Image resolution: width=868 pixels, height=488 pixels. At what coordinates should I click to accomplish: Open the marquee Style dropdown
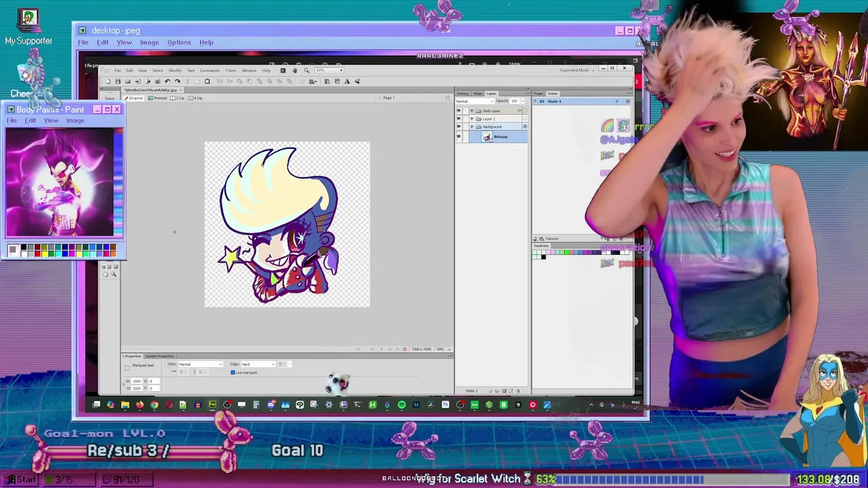(x=201, y=365)
